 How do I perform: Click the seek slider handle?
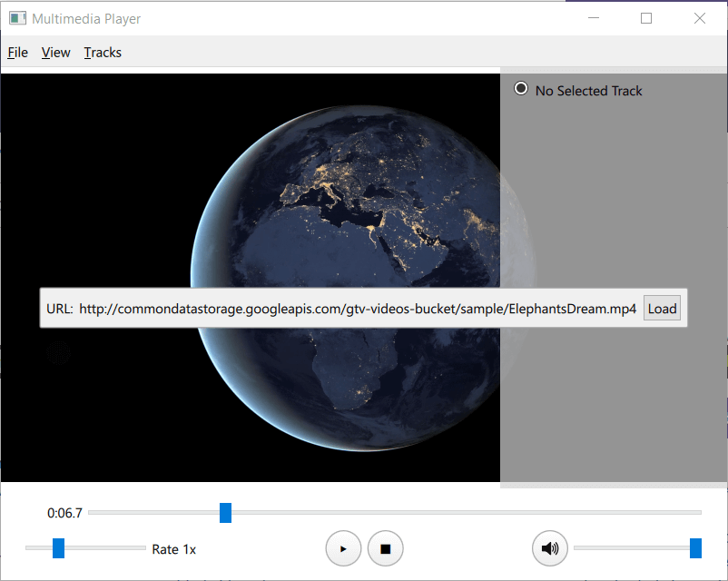(225, 513)
